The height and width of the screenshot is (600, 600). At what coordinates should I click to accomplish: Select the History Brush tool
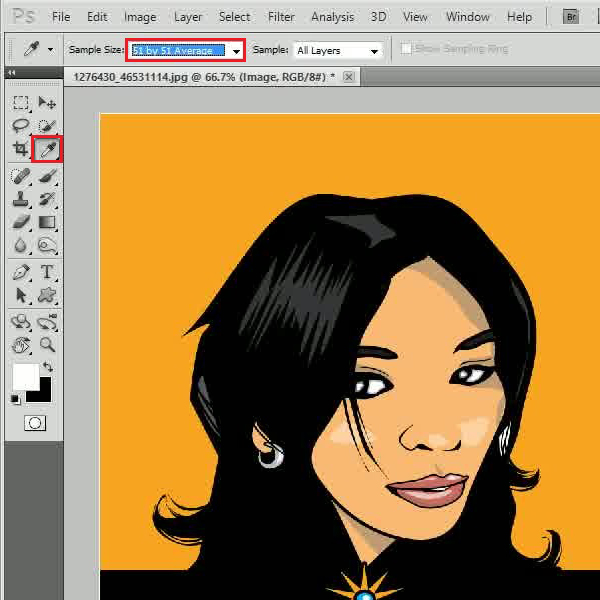(x=47, y=199)
